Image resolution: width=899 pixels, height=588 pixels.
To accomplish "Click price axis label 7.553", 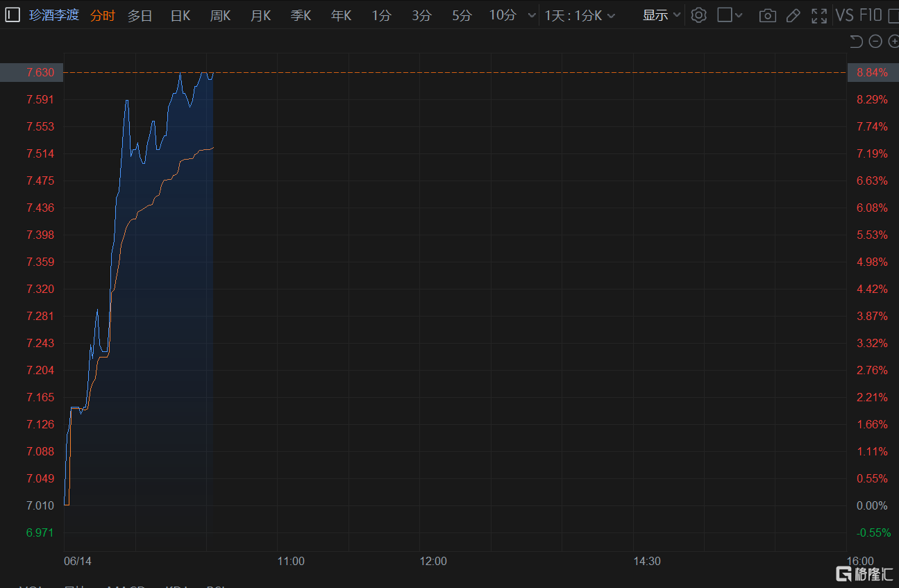I will tap(40, 126).
